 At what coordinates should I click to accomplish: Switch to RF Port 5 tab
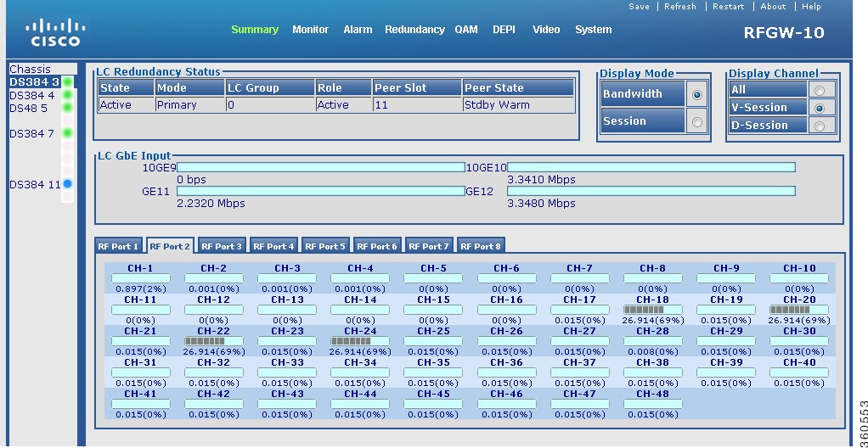pyautogui.click(x=325, y=246)
